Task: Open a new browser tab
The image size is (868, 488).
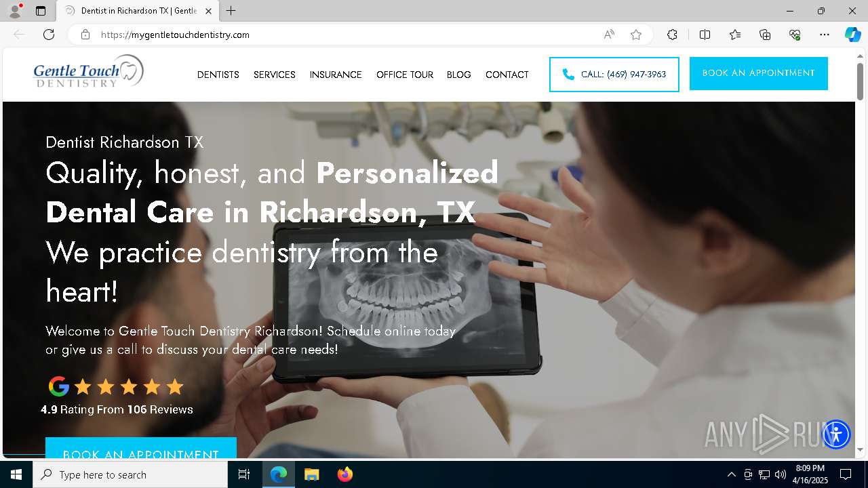Action: pos(231,11)
